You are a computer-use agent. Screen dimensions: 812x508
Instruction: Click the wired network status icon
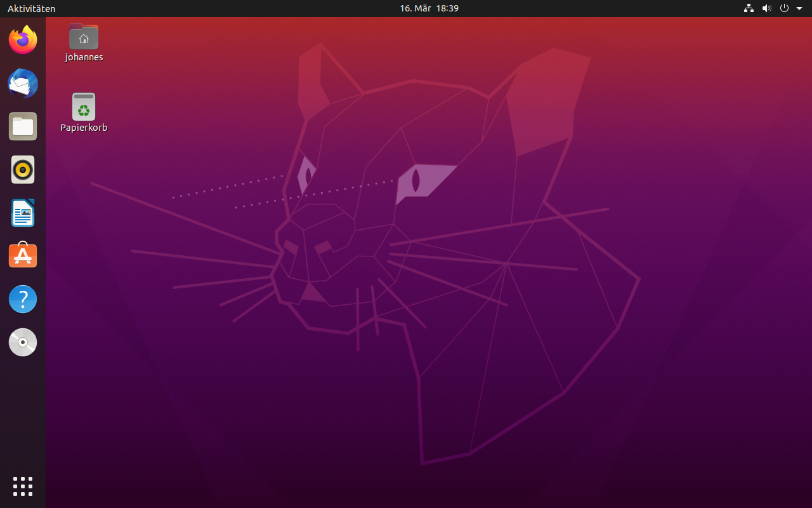coord(749,8)
